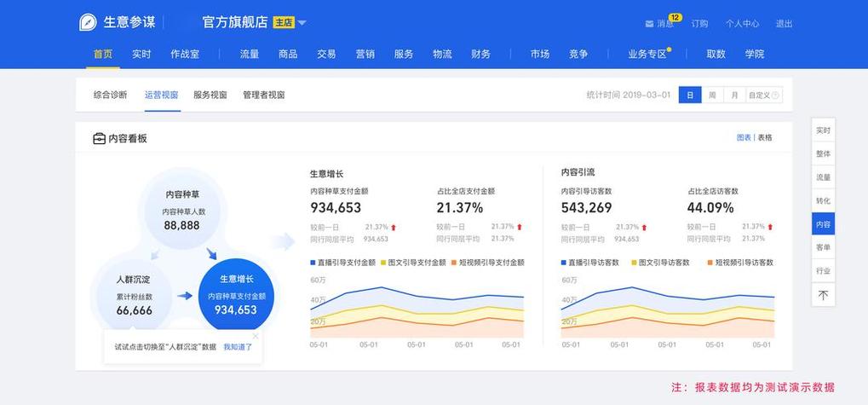Toggle 直播引导访客数 legend swatch
This screenshot has width=868, height=405.
[564, 263]
